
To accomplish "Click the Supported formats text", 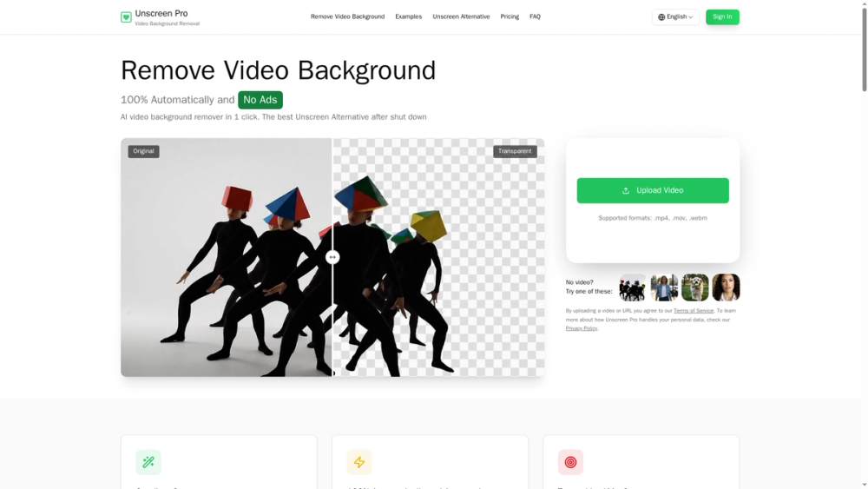I will coord(653,218).
